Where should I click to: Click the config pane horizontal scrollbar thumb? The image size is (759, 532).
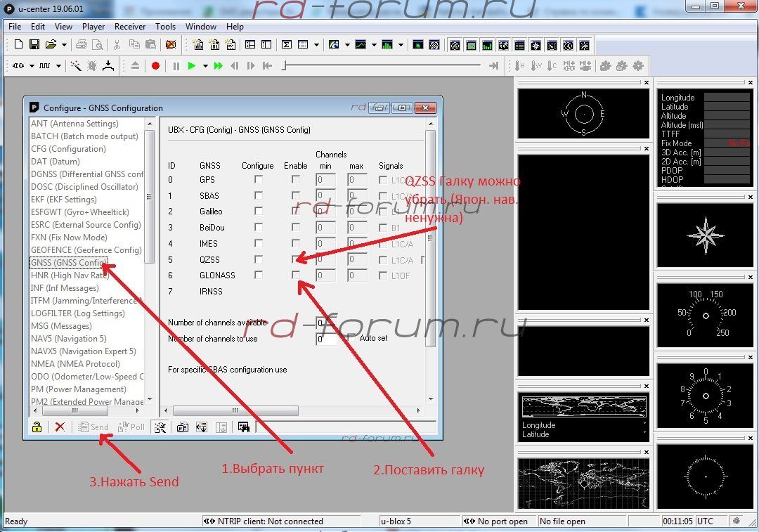pyautogui.click(x=235, y=410)
